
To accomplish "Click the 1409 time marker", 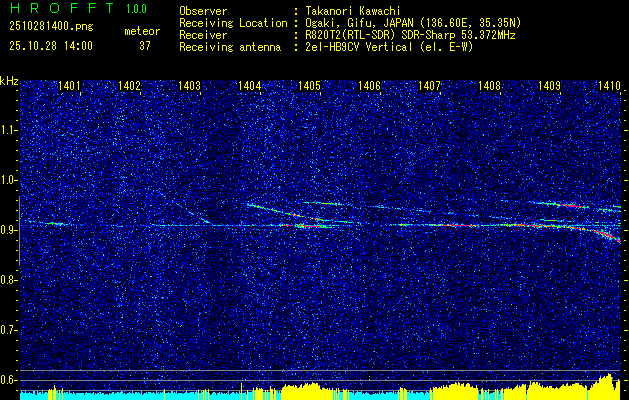I will click(x=549, y=85).
